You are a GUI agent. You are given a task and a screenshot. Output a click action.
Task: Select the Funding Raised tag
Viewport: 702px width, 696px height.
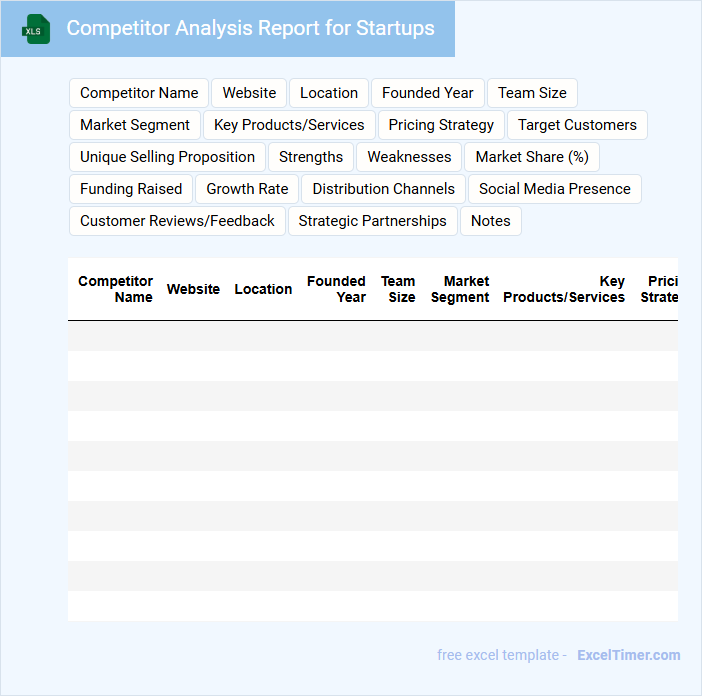tap(131, 189)
